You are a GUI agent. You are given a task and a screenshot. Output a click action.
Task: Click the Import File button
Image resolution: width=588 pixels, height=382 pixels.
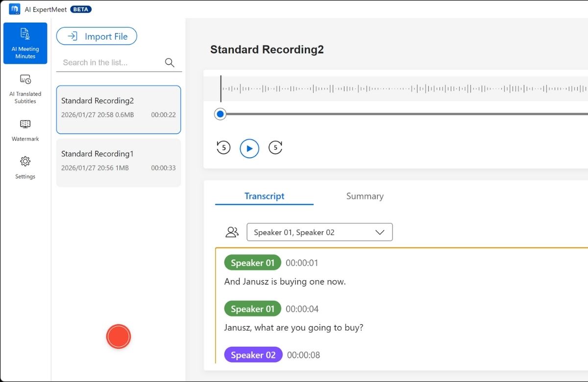[x=97, y=36]
